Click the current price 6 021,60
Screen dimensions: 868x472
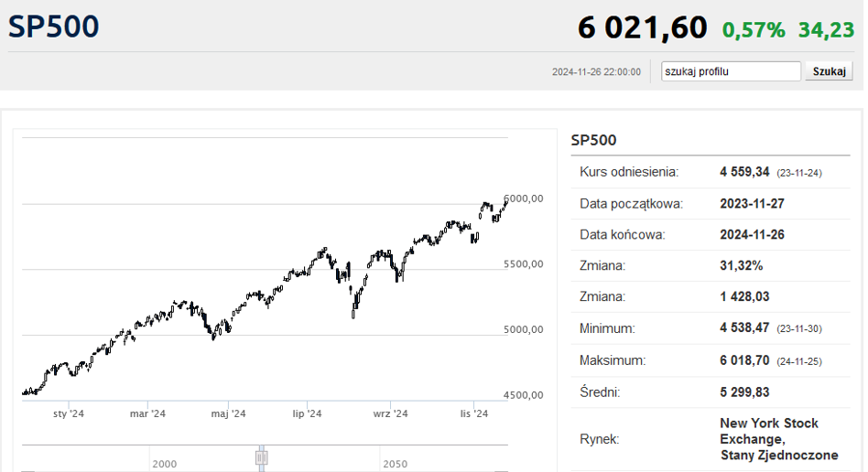tap(642, 28)
